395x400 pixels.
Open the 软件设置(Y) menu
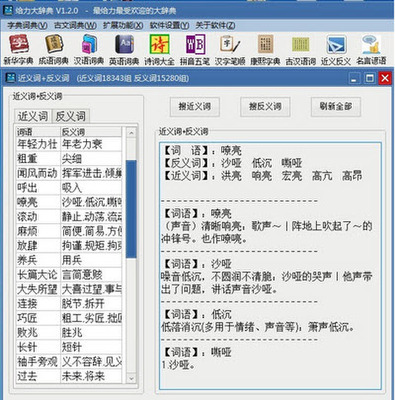tap(169, 25)
